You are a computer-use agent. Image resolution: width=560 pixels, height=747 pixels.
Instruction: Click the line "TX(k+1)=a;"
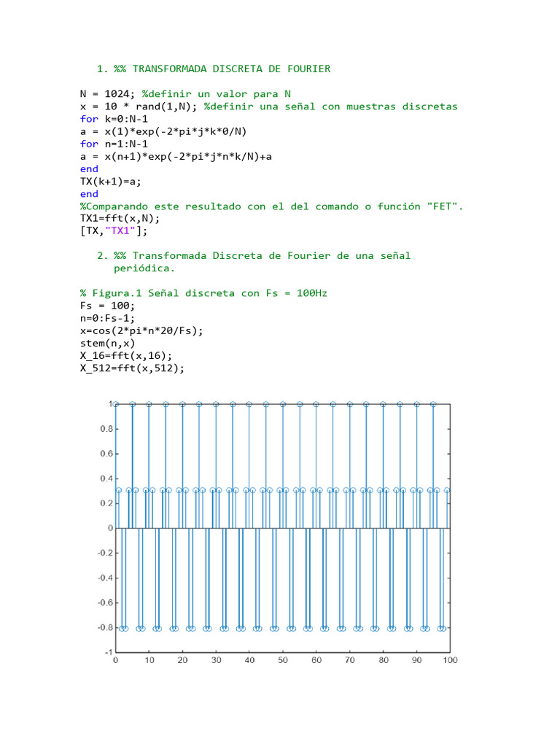click(x=111, y=182)
